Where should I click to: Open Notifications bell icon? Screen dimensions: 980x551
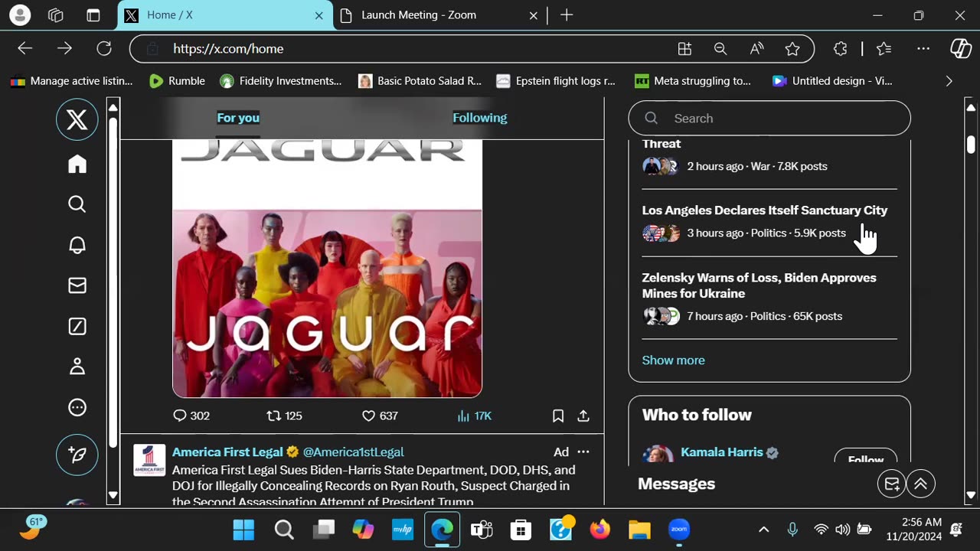77,245
